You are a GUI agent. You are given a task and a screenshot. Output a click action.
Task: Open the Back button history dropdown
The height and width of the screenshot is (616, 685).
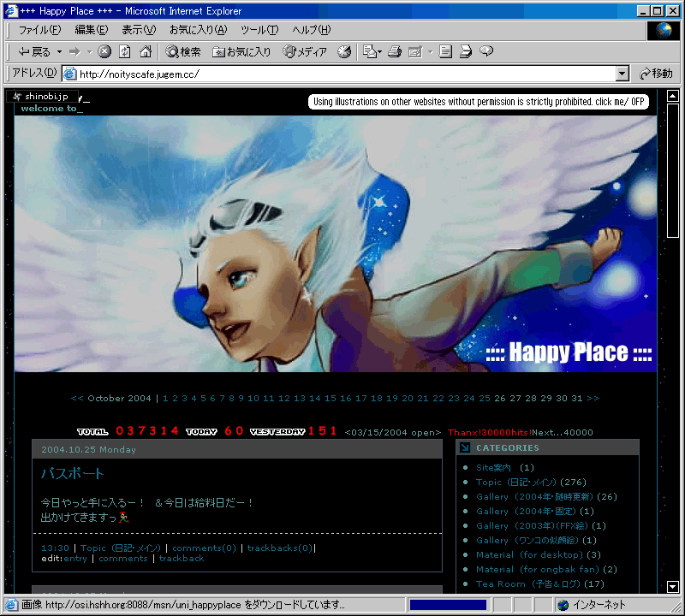[x=59, y=52]
